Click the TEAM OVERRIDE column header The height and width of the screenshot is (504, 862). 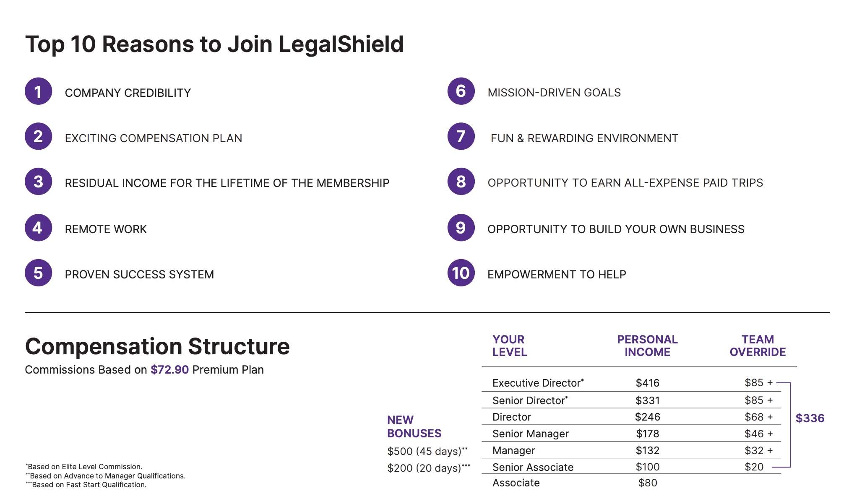pyautogui.click(x=758, y=346)
